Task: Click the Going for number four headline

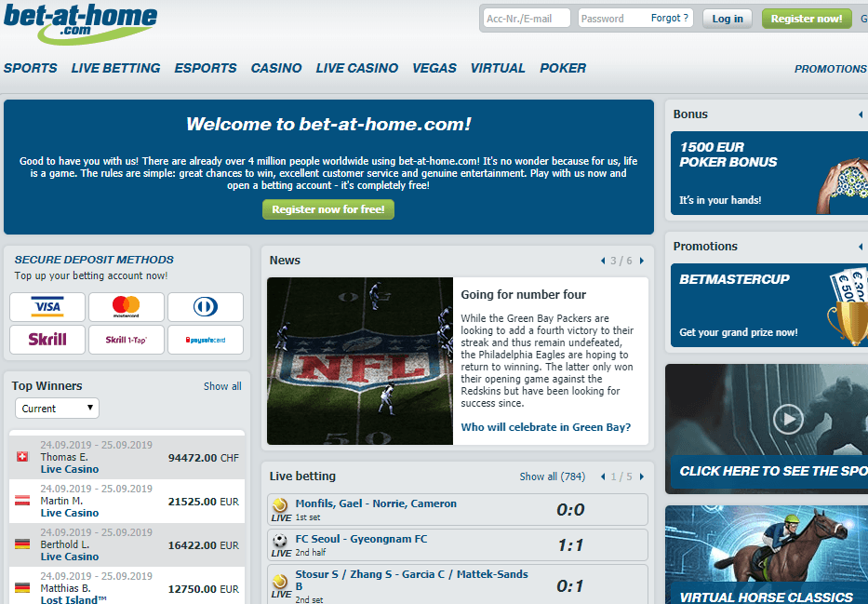Action: pyautogui.click(x=523, y=294)
